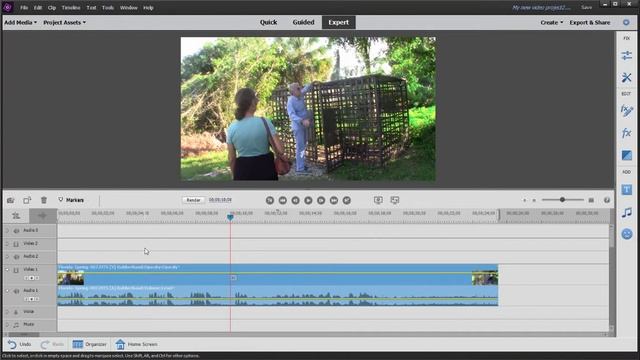Step back one frame

pos(296,200)
